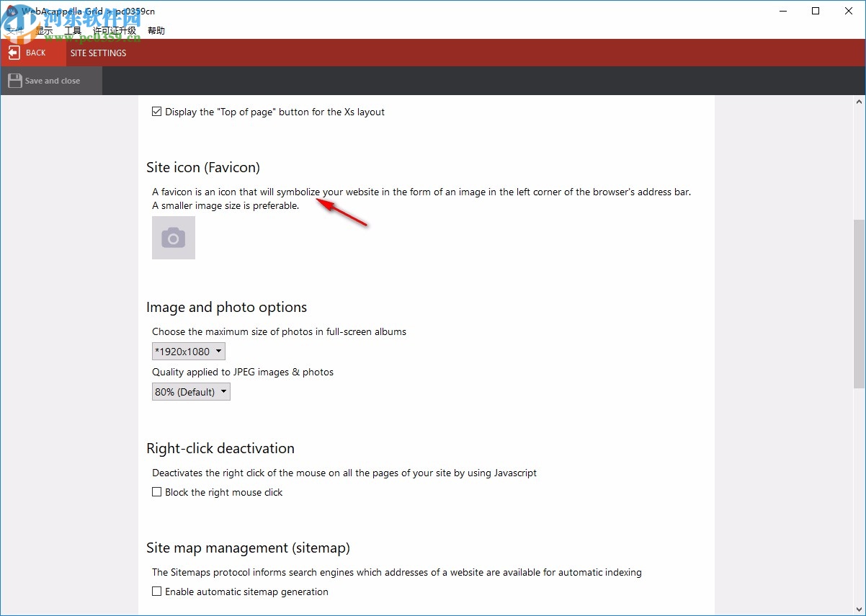Click "Quality applied to JPEG images & photos" label

243,372
